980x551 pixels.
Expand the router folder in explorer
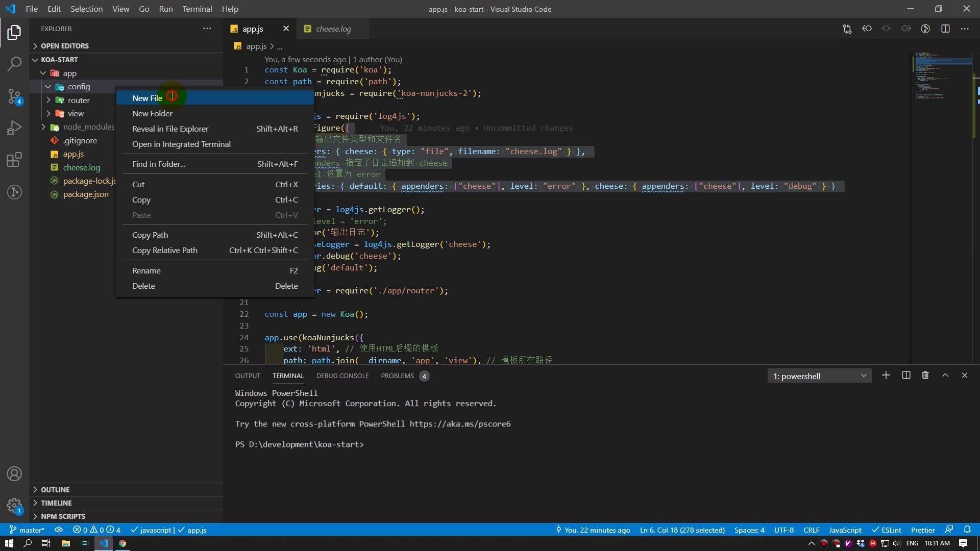pos(78,101)
